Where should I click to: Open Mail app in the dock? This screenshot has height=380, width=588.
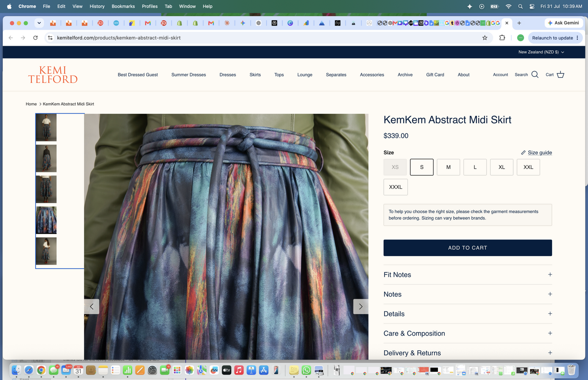(x=66, y=370)
